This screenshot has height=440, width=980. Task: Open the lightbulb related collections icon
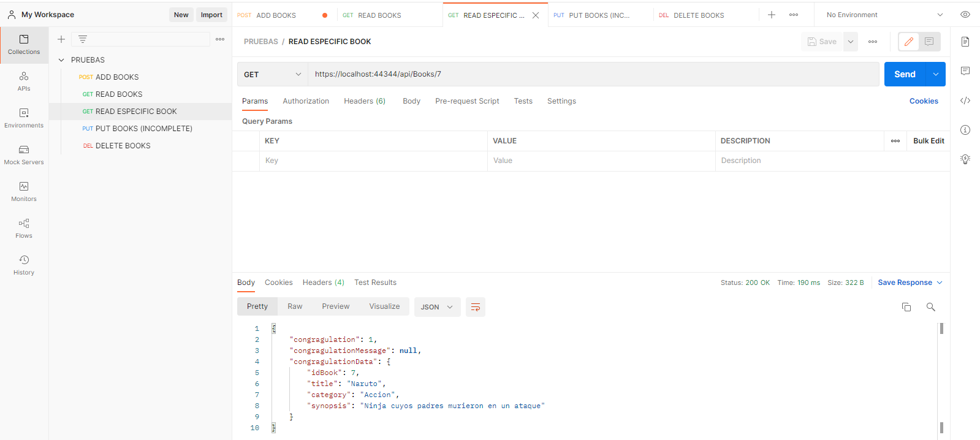965,159
